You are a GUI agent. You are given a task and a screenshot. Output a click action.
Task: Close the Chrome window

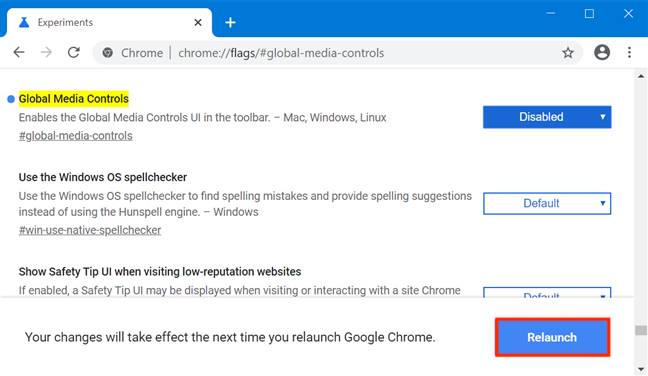point(628,14)
